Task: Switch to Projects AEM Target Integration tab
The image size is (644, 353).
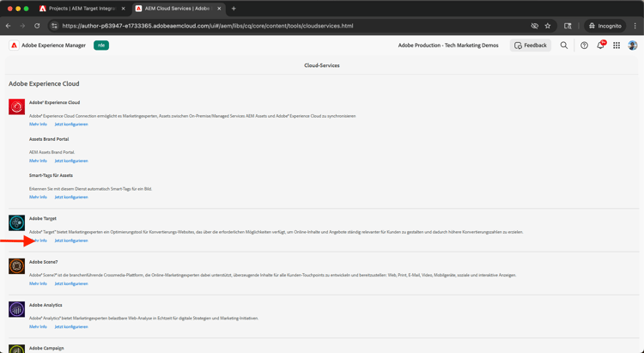Action: point(82,9)
